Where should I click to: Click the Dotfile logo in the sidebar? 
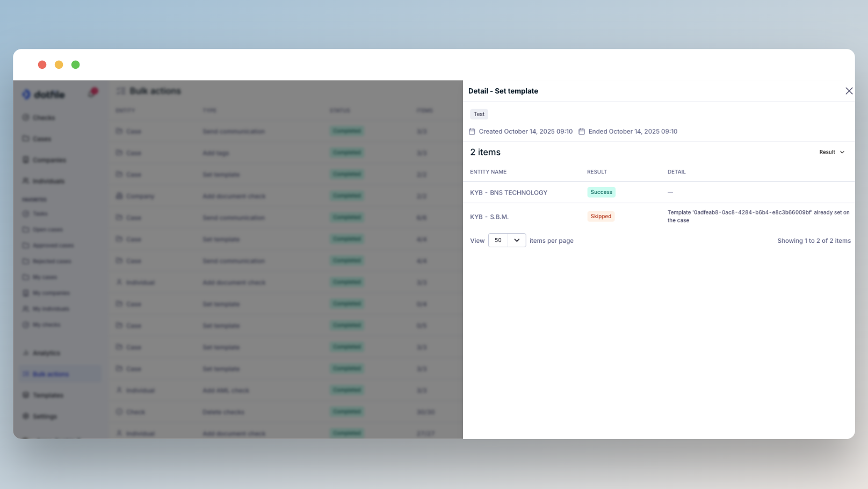43,95
